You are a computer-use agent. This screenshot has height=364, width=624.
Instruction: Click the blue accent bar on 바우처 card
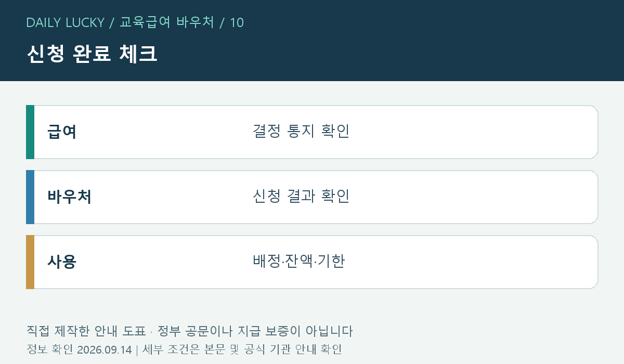pyautogui.click(x=30, y=197)
